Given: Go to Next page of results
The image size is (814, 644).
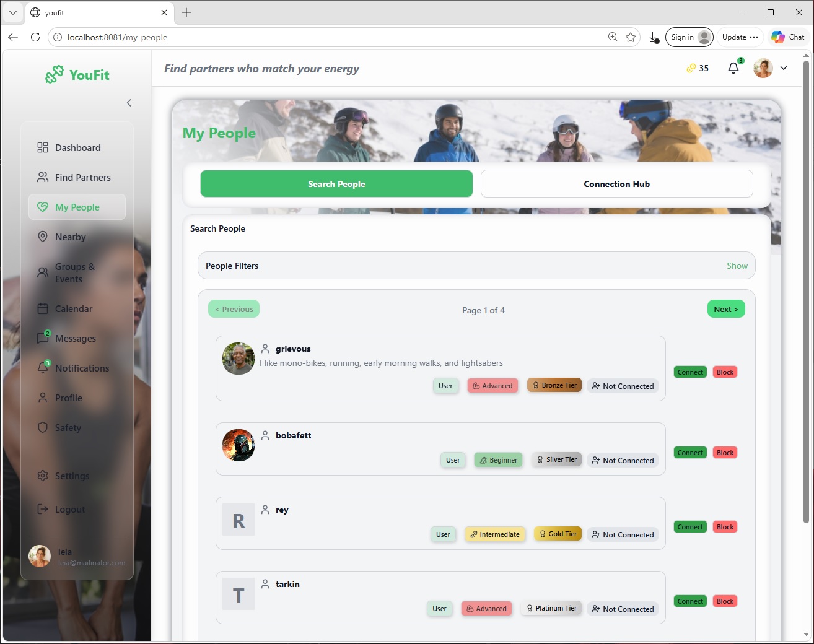Looking at the screenshot, I should coord(726,309).
